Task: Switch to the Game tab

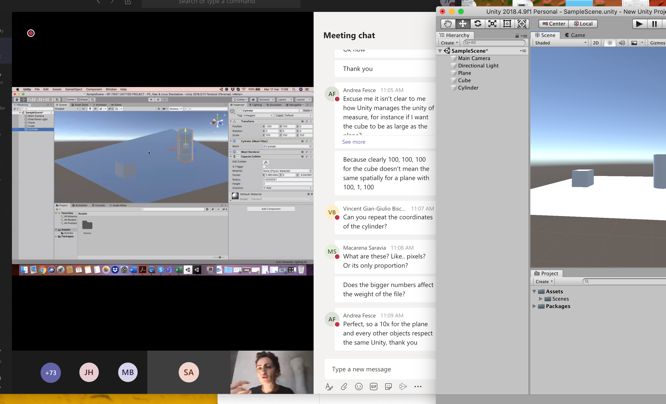Action: [x=575, y=35]
